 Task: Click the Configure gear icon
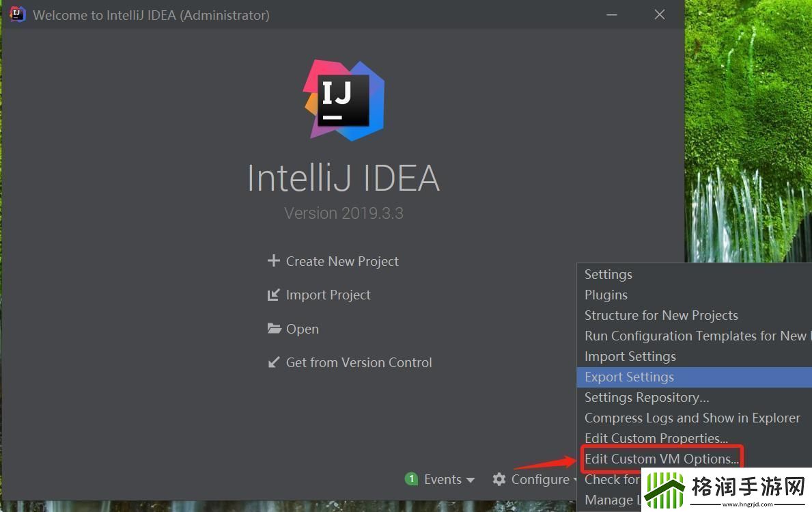[499, 480]
